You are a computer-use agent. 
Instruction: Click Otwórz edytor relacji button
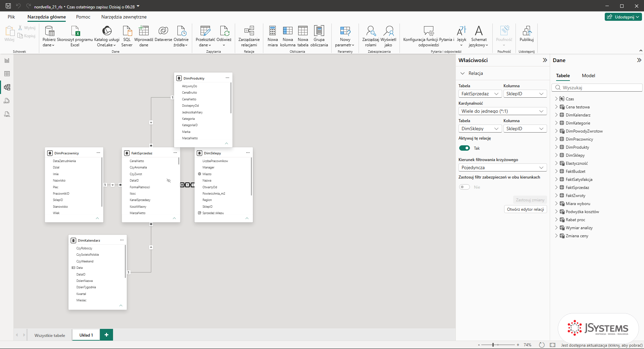click(525, 209)
